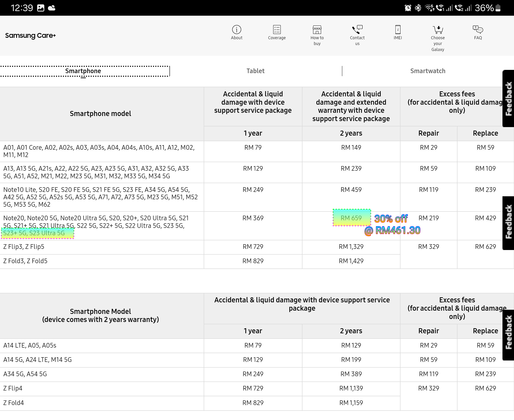The width and height of the screenshot is (514, 420).
Task: Switch to the Tablet tab
Action: (x=255, y=71)
